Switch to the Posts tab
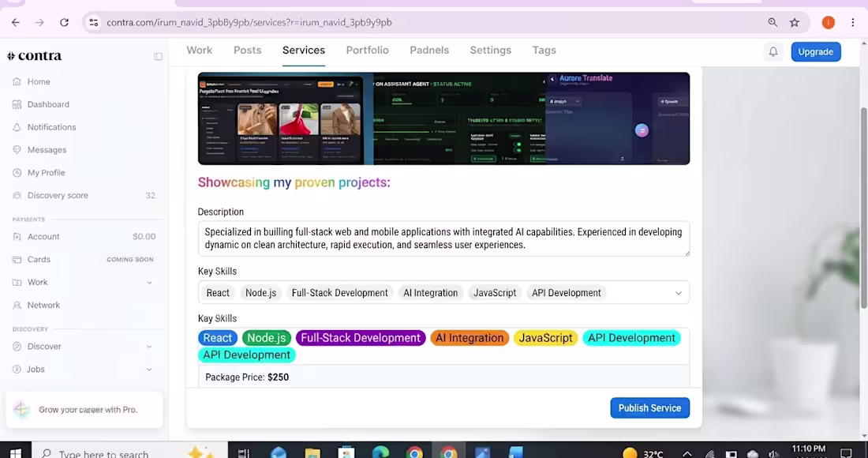Viewport: 868px width, 458px height. [248, 51]
